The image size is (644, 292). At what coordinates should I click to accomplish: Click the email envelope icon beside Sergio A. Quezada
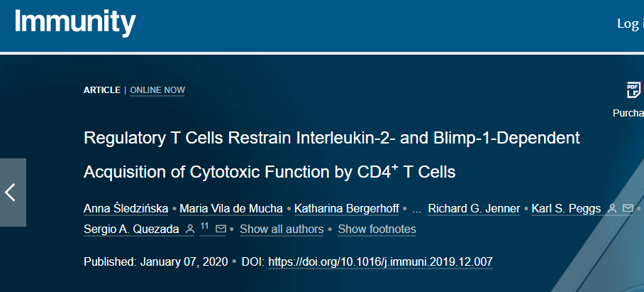[220, 229]
